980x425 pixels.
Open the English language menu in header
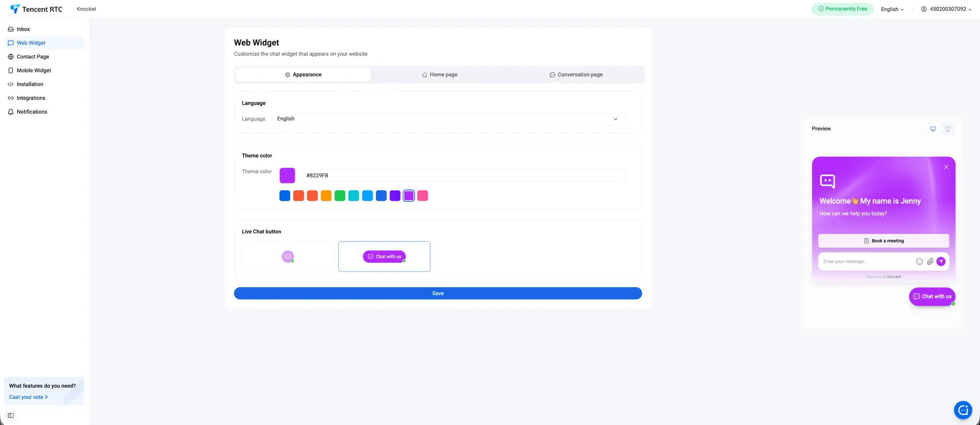[892, 9]
